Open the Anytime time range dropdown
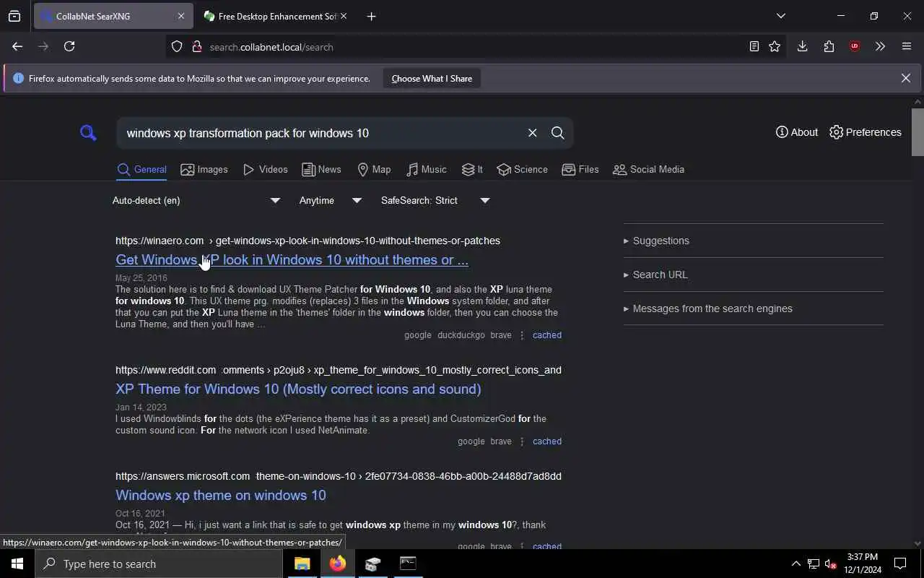The width and height of the screenshot is (924, 578). pyautogui.click(x=331, y=200)
